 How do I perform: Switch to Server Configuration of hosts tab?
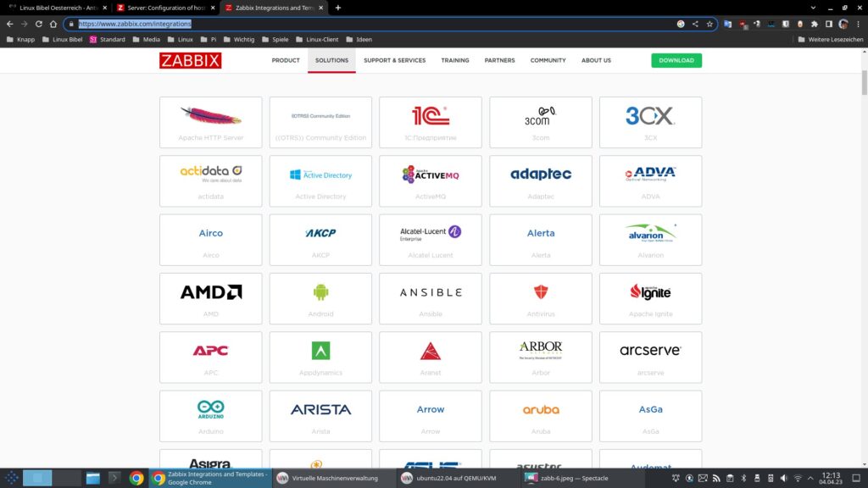click(x=165, y=8)
